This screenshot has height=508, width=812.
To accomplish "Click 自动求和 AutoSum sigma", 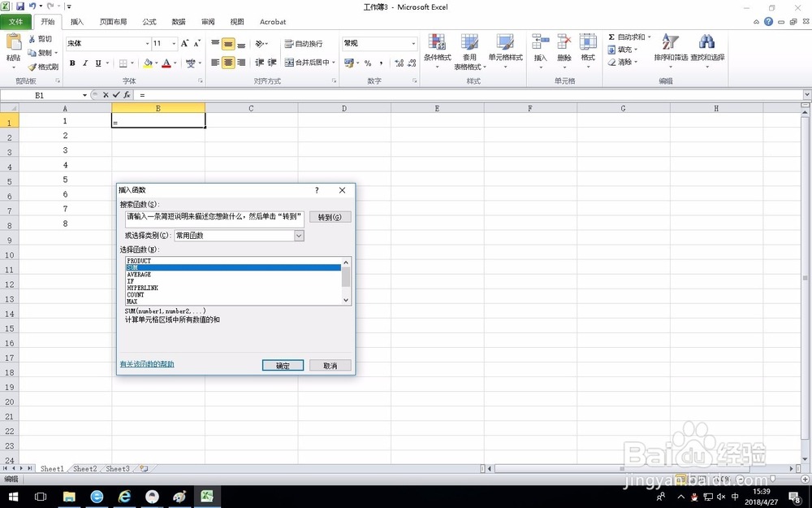I will [x=626, y=37].
